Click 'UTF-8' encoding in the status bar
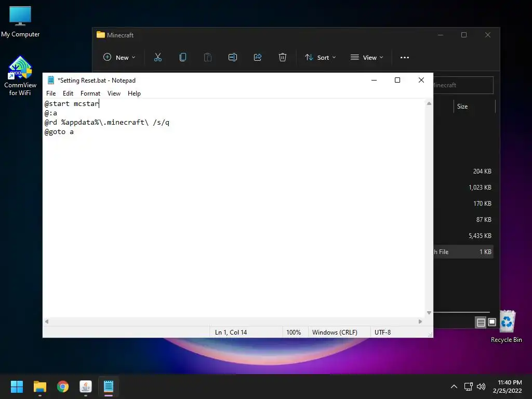 pos(383,332)
